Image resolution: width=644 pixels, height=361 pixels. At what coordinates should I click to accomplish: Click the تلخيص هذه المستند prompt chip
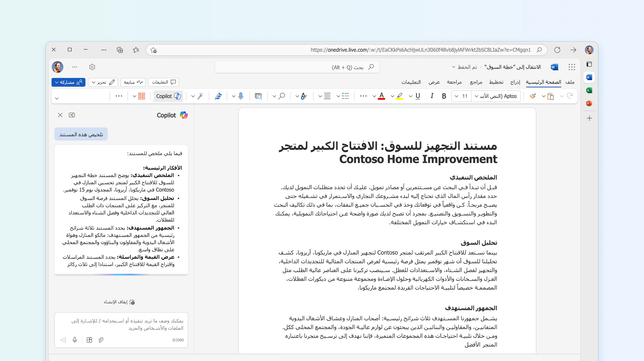81,134
